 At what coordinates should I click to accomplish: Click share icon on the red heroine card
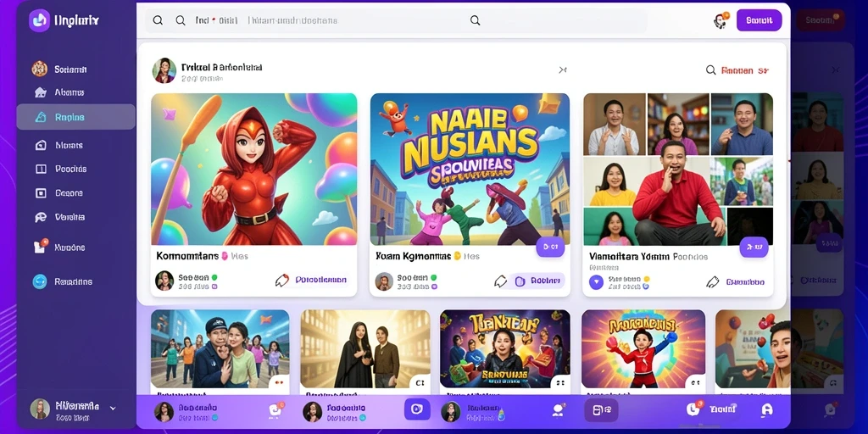pyautogui.click(x=282, y=281)
